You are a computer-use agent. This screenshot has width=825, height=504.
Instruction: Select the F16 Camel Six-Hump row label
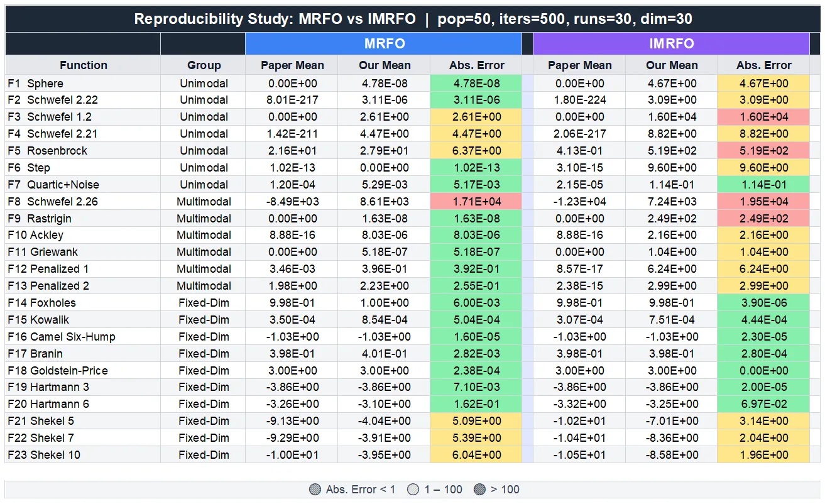[x=62, y=337]
